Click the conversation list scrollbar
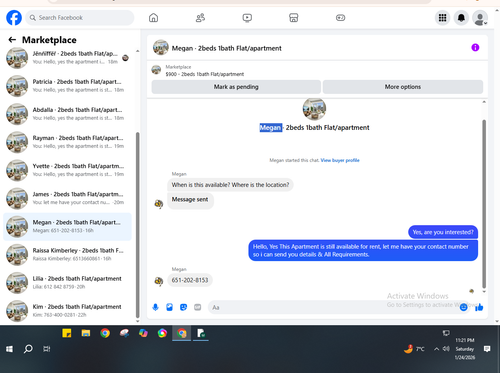This screenshot has height=373, width=500. coord(137,225)
